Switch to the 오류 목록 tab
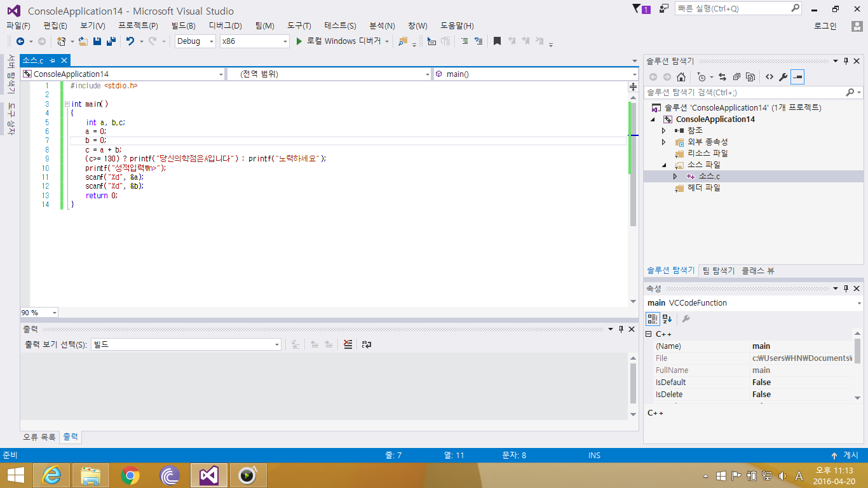Image resolution: width=868 pixels, height=488 pixels. pyautogui.click(x=39, y=437)
